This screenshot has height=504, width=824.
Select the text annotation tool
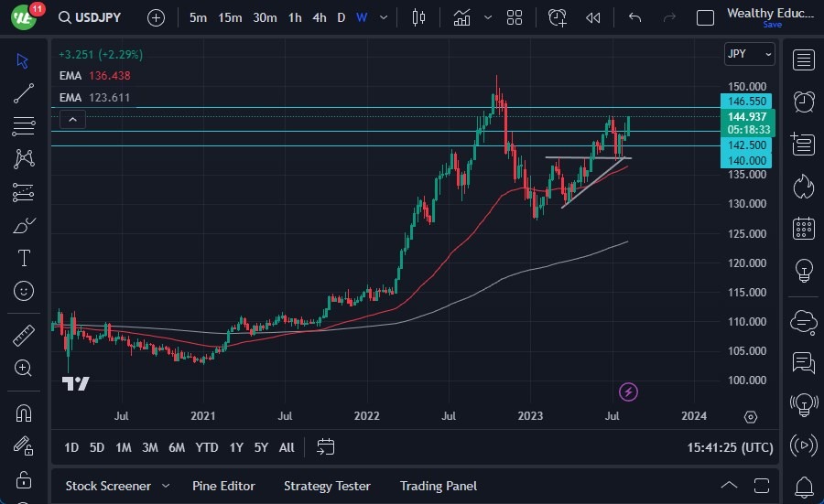point(24,258)
